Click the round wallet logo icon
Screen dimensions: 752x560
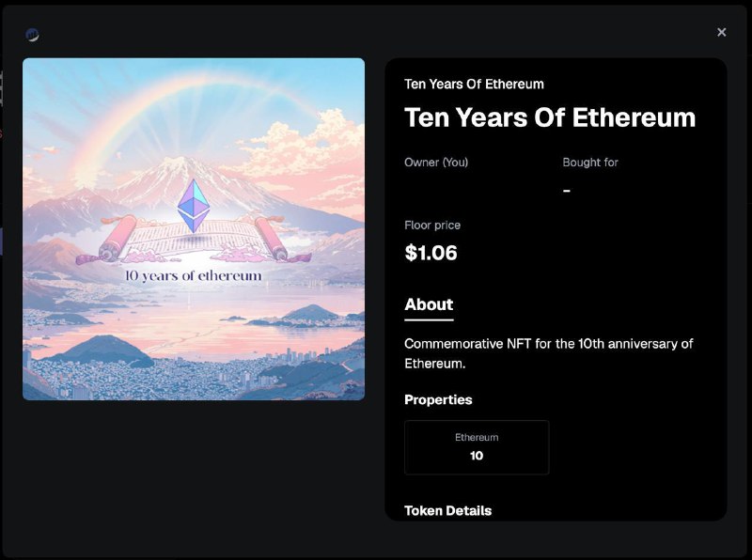point(32,35)
